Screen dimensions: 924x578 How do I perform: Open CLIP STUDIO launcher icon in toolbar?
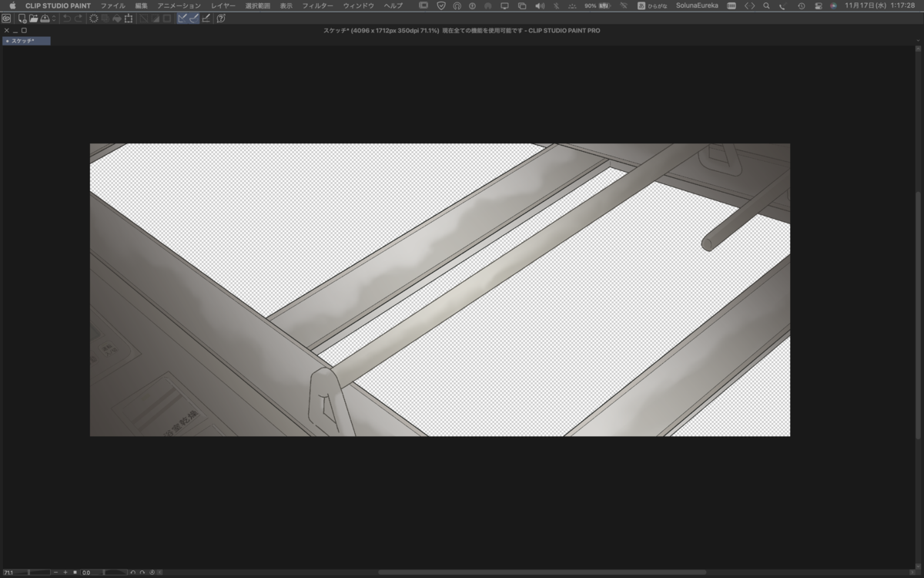coord(6,18)
